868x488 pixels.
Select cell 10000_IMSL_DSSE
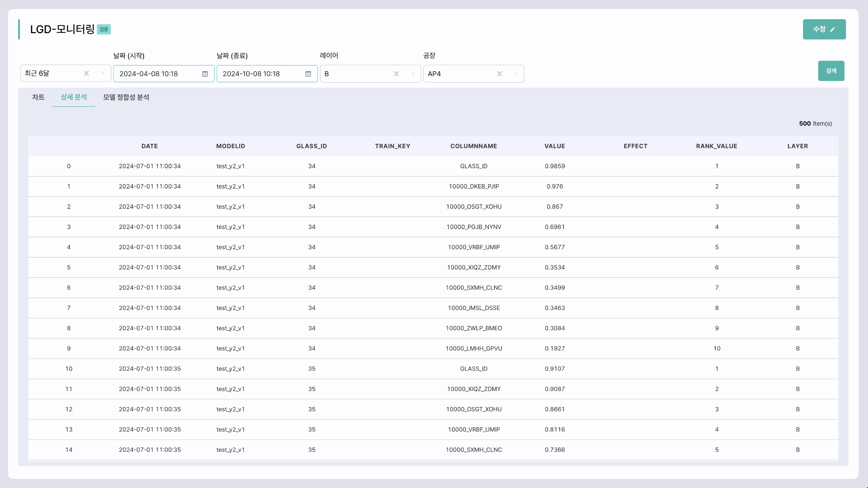pyautogui.click(x=474, y=308)
